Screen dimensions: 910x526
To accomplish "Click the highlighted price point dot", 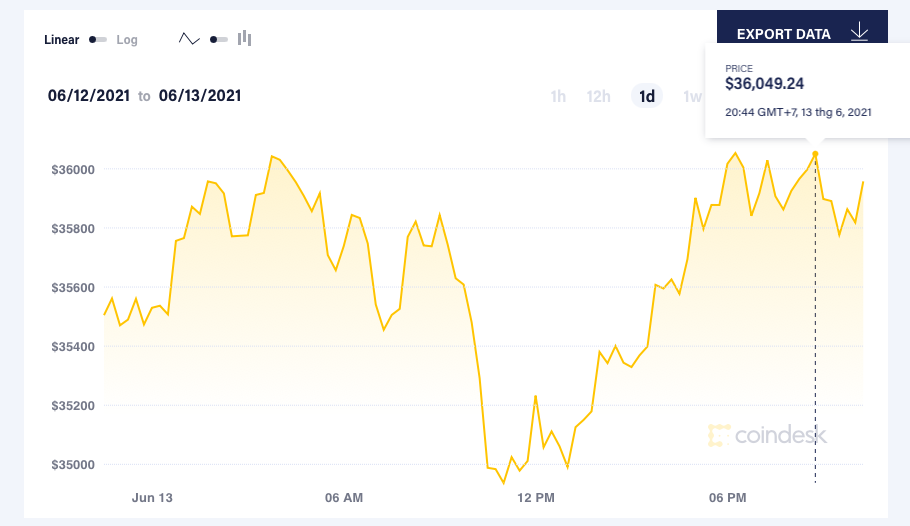I will click(x=815, y=154).
